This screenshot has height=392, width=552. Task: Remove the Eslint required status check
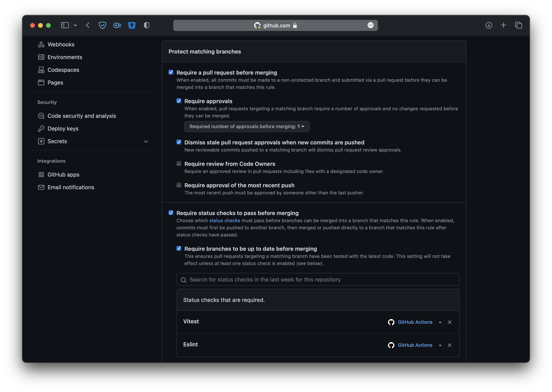click(x=449, y=345)
